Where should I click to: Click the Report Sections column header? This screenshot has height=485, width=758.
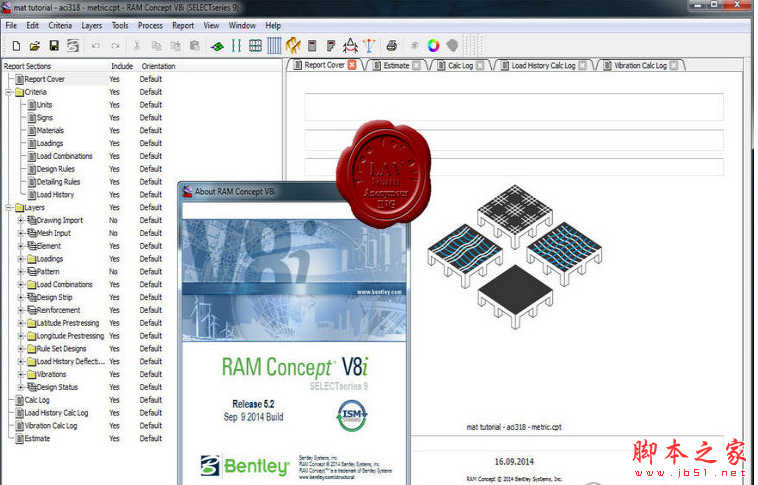(28, 66)
